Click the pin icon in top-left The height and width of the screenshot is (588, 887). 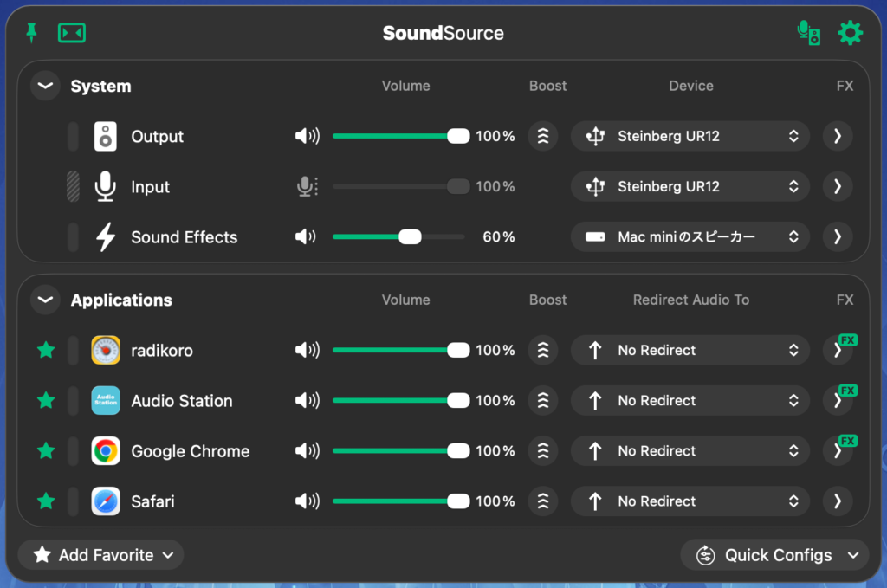pos(32,33)
